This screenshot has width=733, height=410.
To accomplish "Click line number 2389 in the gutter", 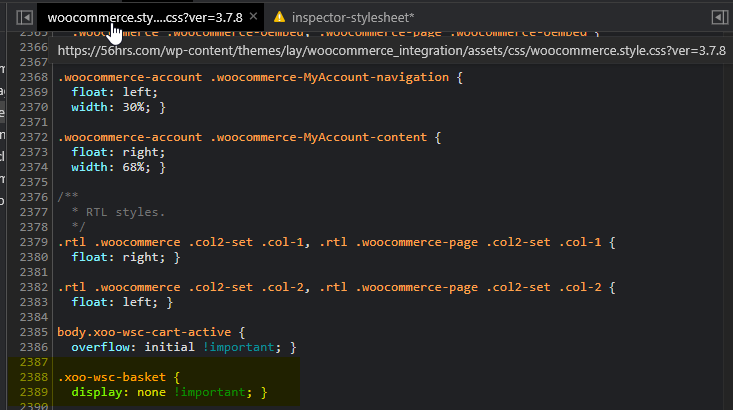I will [33, 392].
